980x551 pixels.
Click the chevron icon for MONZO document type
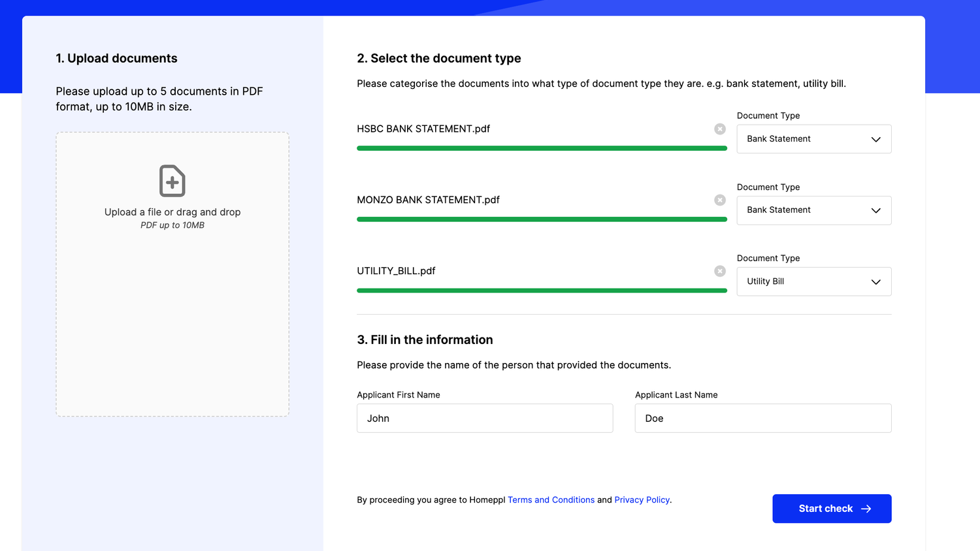coord(876,210)
